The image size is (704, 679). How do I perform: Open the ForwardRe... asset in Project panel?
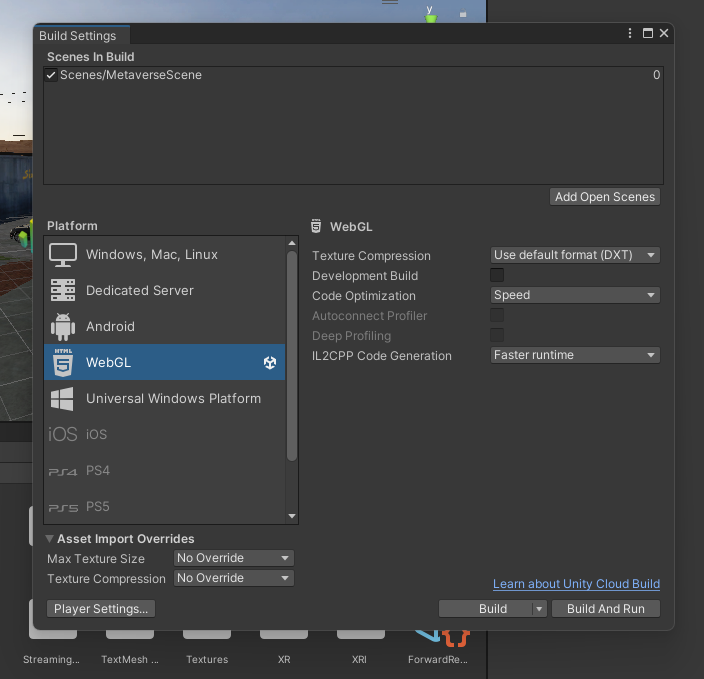tap(438, 659)
